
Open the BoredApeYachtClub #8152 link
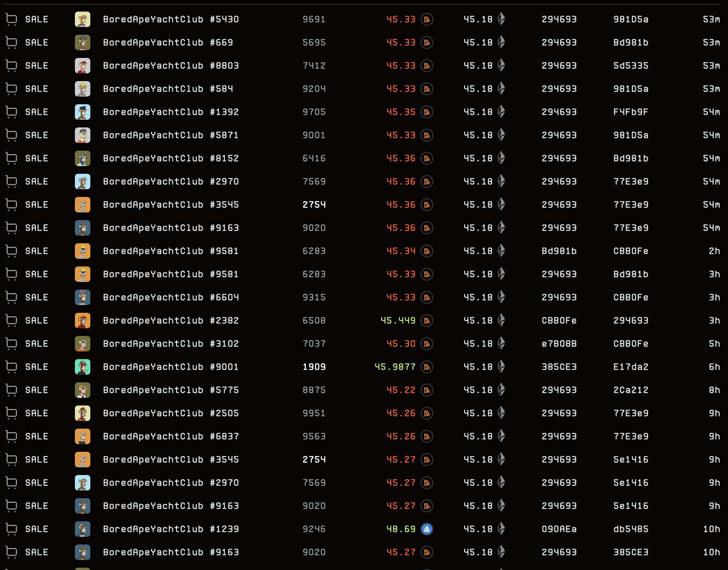171,158
